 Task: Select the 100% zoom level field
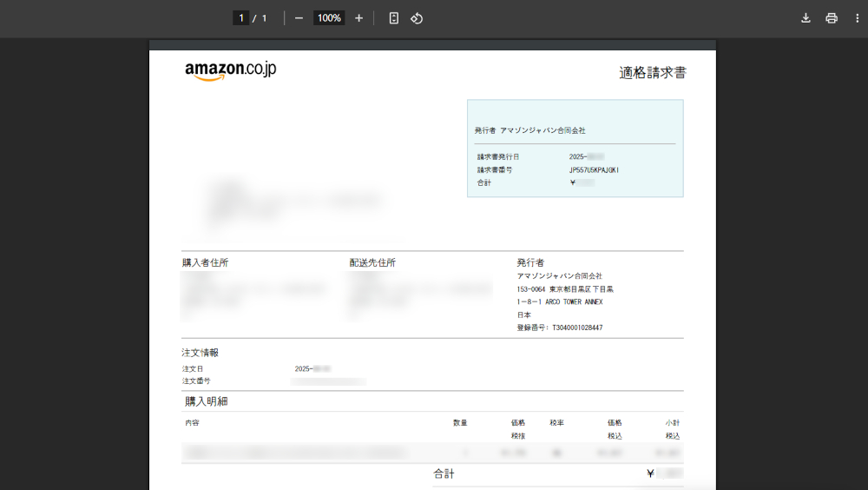(329, 18)
